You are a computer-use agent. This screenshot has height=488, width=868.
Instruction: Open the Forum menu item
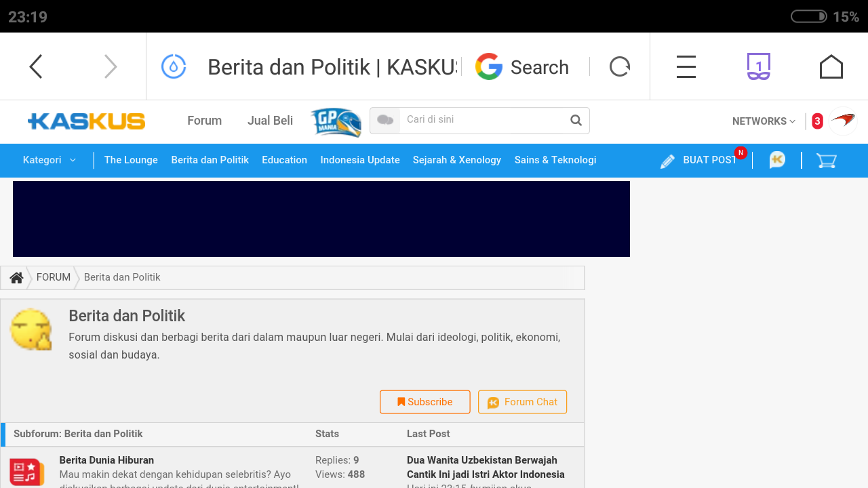tap(204, 121)
